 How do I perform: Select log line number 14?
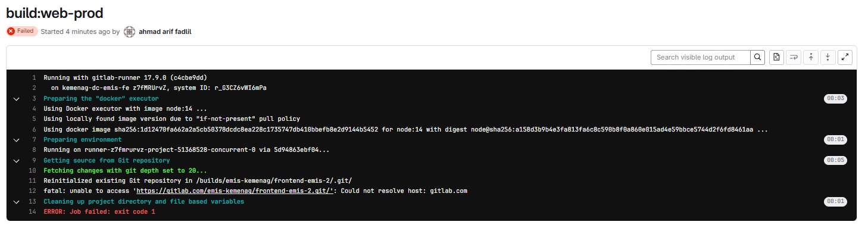32,212
